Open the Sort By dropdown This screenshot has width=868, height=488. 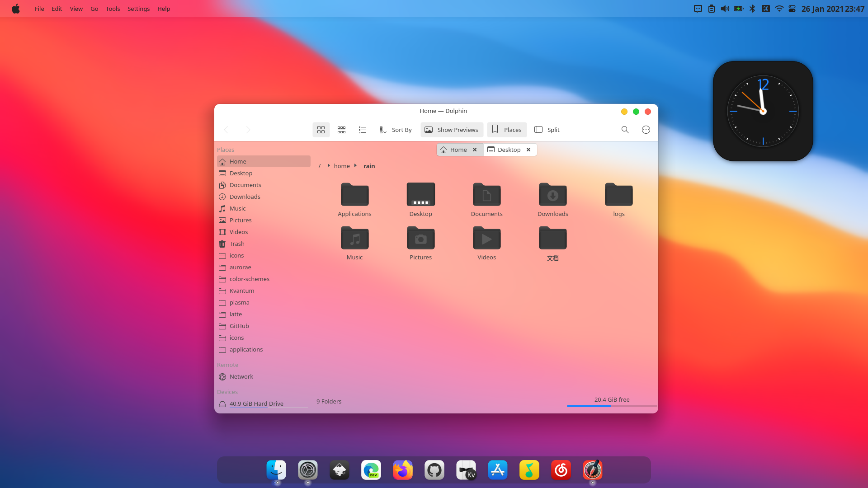(396, 130)
